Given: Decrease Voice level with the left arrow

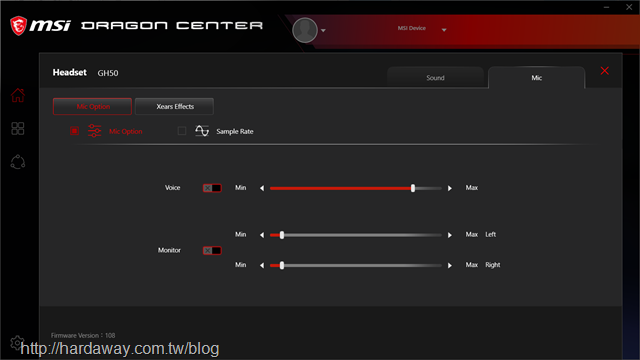Looking at the screenshot, I should point(262,188).
